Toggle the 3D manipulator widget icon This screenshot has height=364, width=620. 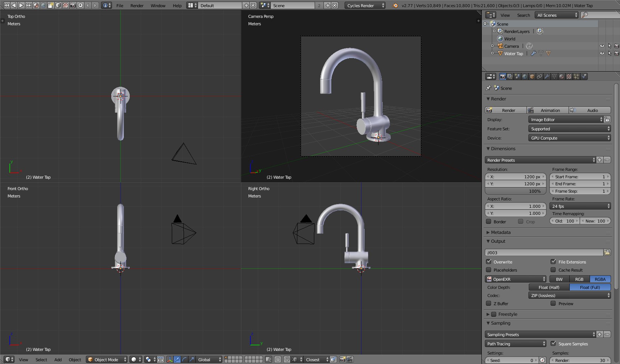[x=170, y=360]
